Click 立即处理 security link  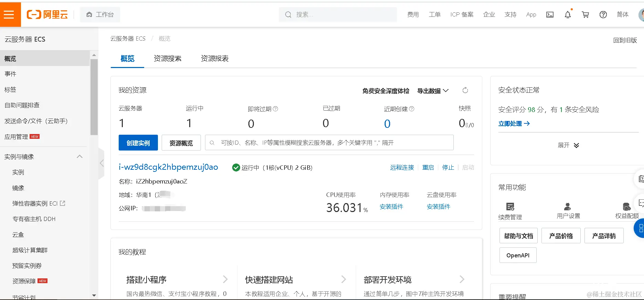[514, 124]
